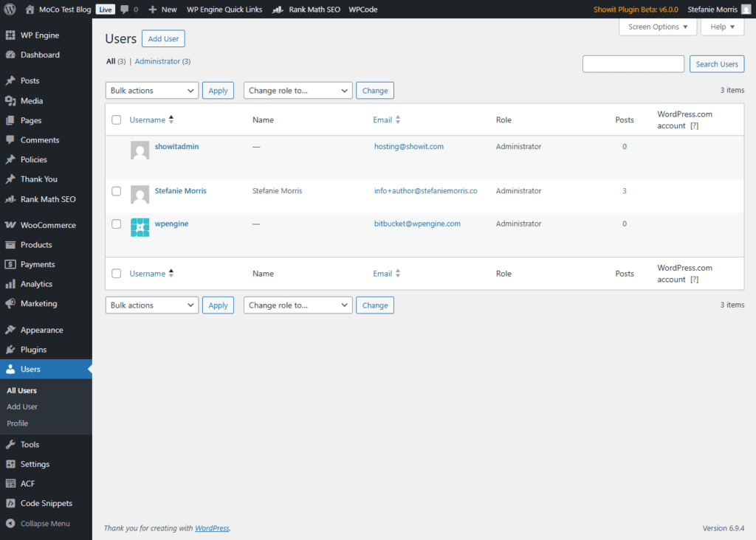The width and height of the screenshot is (756, 540).
Task: Expand the Screen Options panel
Action: (657, 27)
